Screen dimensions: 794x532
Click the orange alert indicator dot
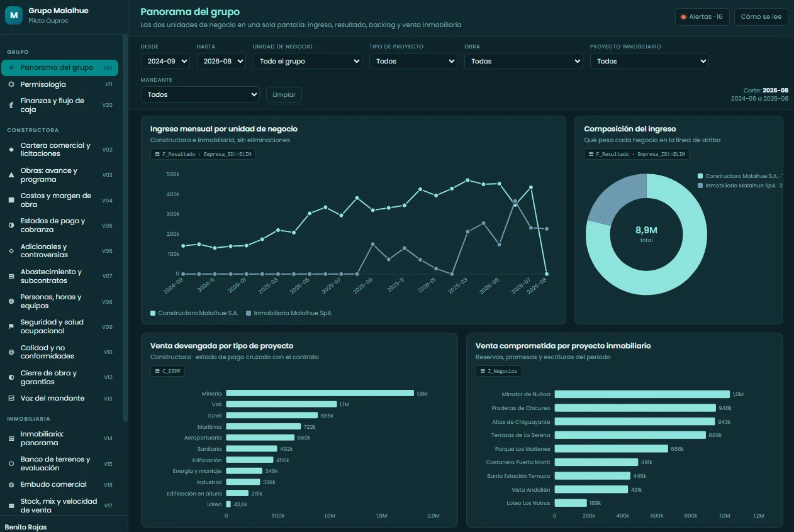tap(683, 17)
